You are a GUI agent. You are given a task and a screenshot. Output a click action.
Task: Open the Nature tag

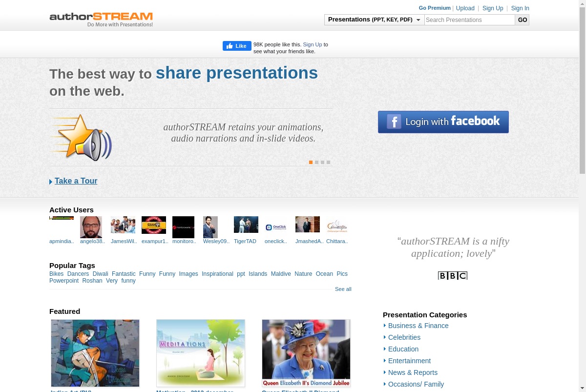(303, 274)
